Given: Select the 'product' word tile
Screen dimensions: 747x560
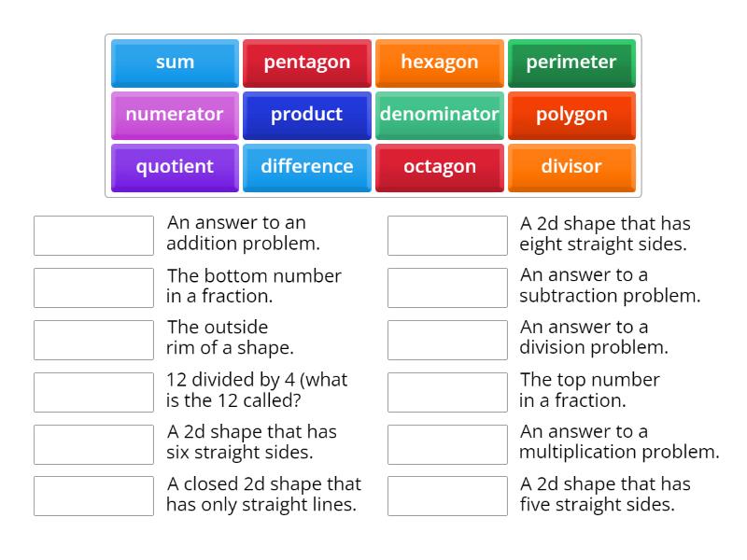Looking at the screenshot, I should point(306,115).
